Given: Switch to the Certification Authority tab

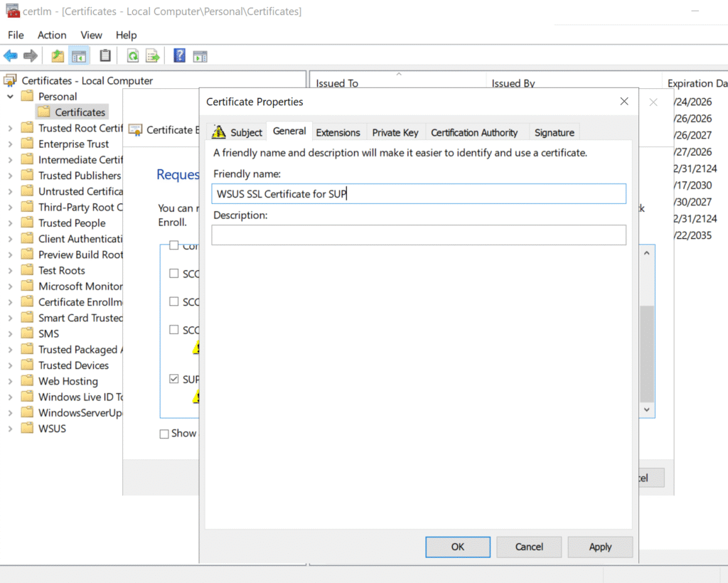Looking at the screenshot, I should 474,132.
